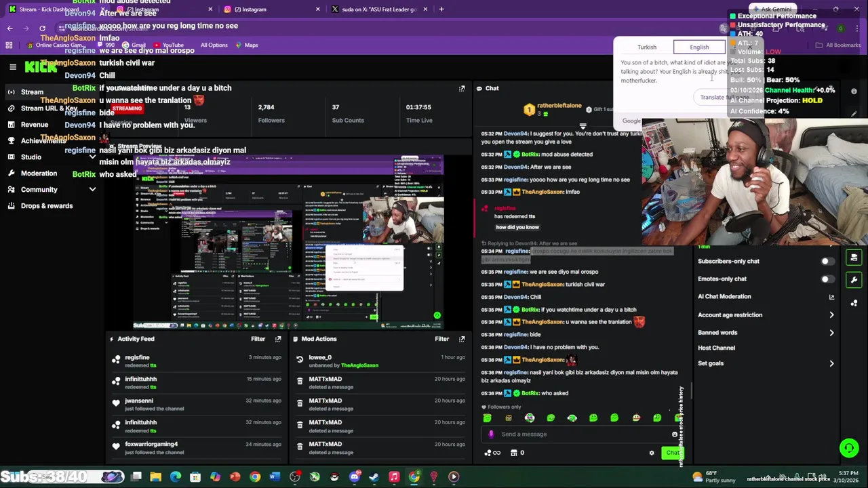Click the green headset support button

pyautogui.click(x=849, y=447)
